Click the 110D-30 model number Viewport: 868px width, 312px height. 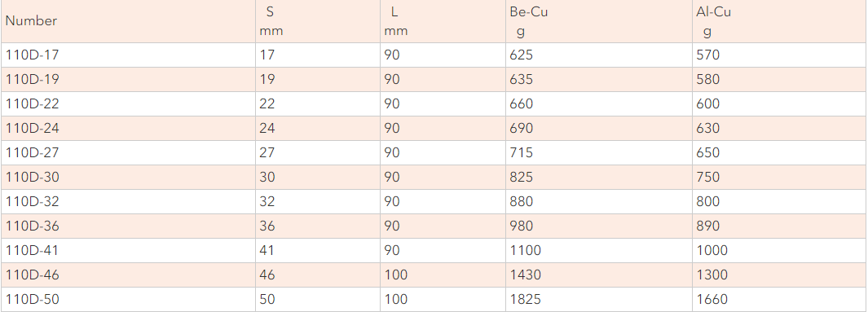tap(32, 177)
